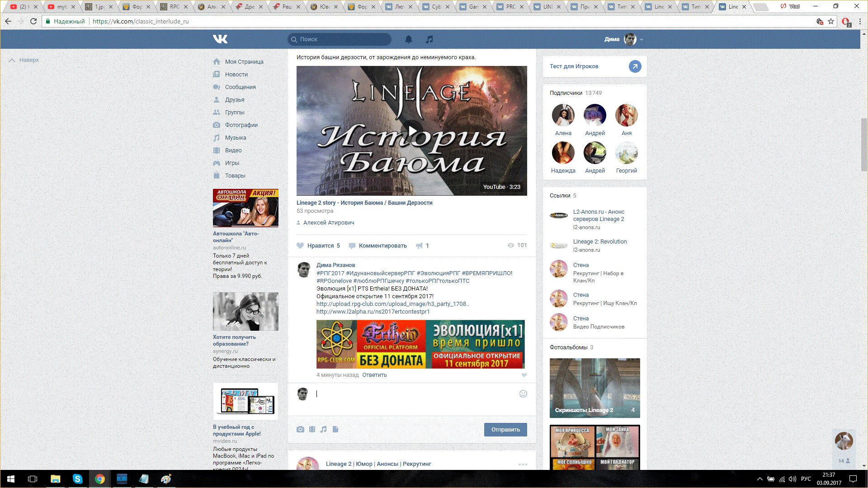The height and width of the screenshot is (488, 868).
Task: Open the emoji smiley picker
Action: coord(523,394)
